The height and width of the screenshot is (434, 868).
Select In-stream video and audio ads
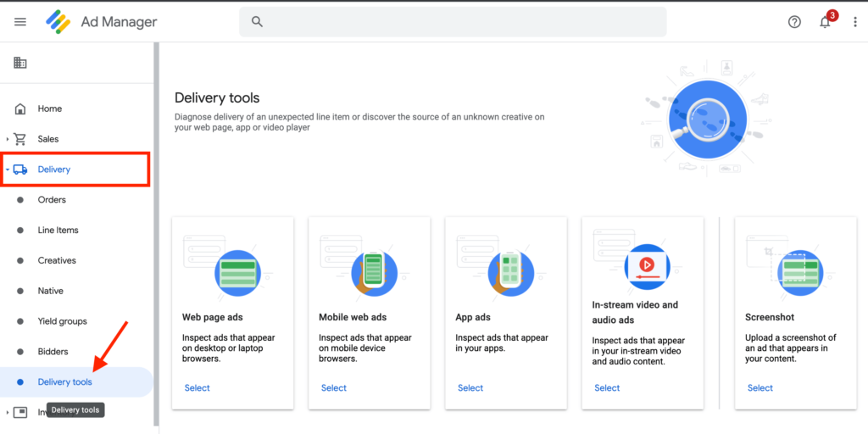pyautogui.click(x=607, y=388)
